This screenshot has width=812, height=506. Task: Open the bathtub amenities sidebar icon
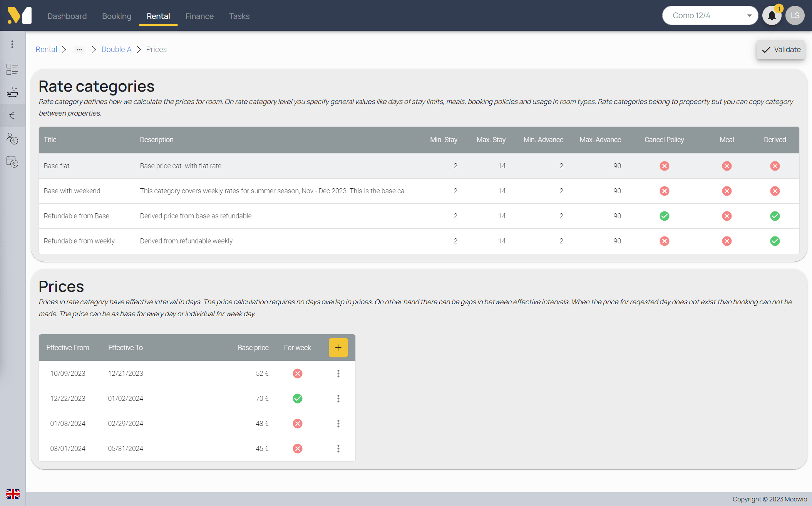(12, 92)
